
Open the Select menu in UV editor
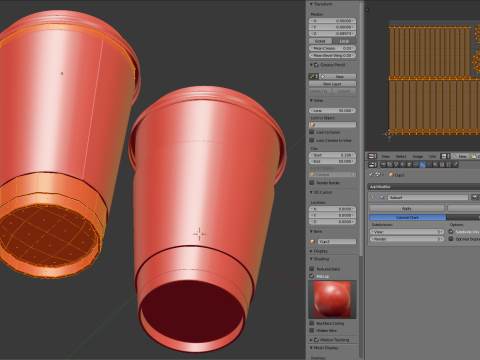(x=401, y=156)
